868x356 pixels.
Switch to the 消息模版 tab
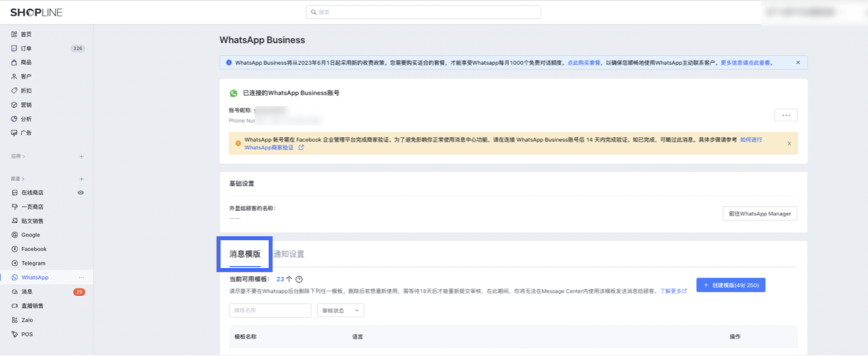pos(245,254)
